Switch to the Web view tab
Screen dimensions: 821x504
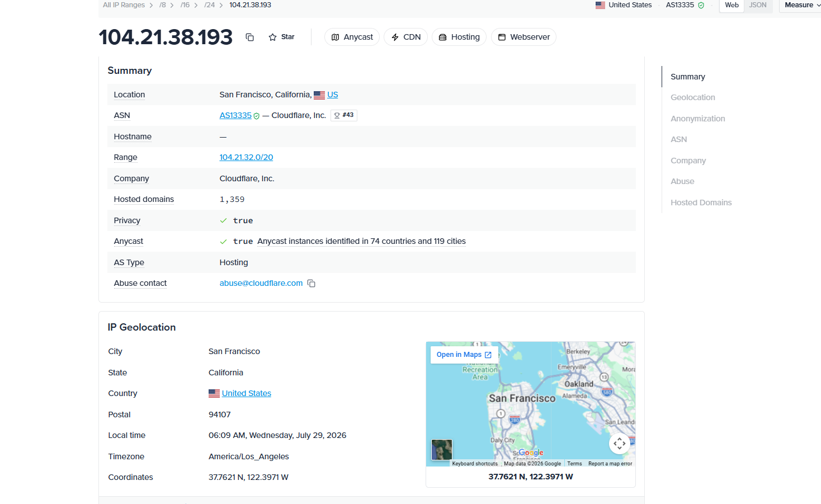732,5
